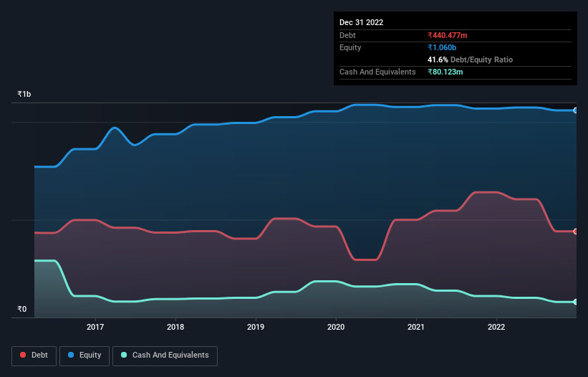This screenshot has height=377, width=588.
Task: Click the 2021 axis label
Action: pyautogui.click(x=416, y=327)
